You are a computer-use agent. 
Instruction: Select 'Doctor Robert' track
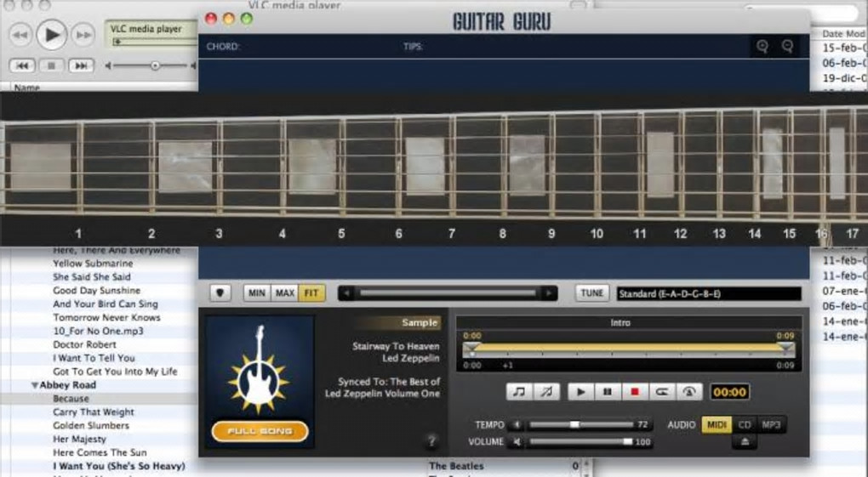click(x=85, y=344)
